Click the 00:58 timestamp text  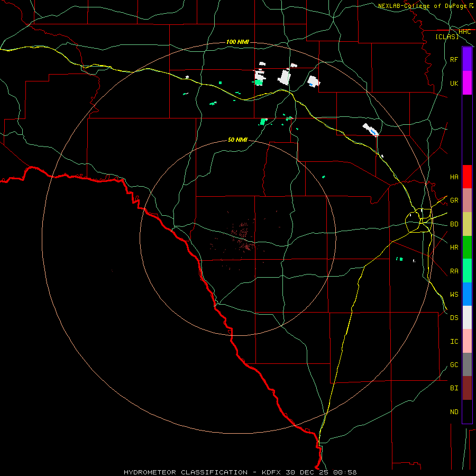click(345, 472)
